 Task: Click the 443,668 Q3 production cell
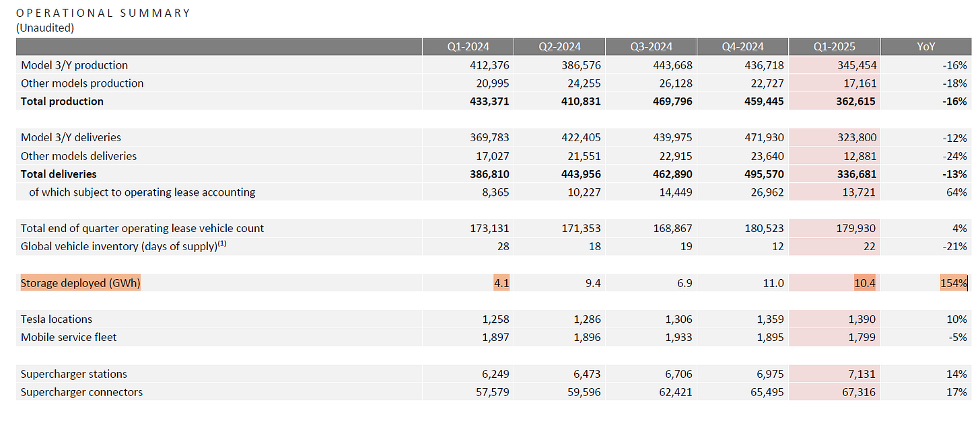[x=672, y=65]
